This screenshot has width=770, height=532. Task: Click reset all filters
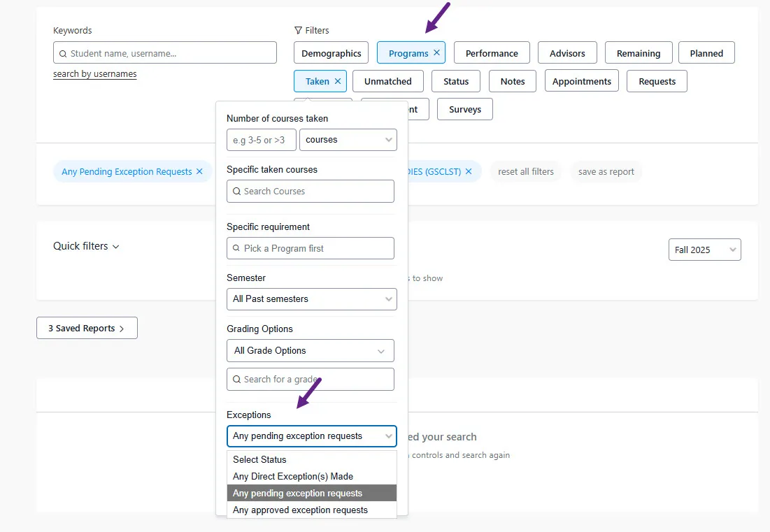tap(525, 171)
